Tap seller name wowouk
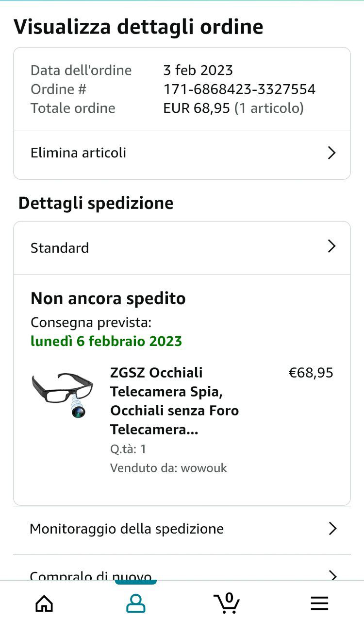364x622 pixels. [204, 468]
